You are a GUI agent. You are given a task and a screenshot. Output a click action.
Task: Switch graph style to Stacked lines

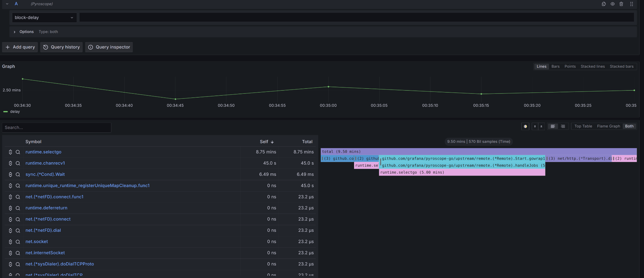click(x=592, y=66)
